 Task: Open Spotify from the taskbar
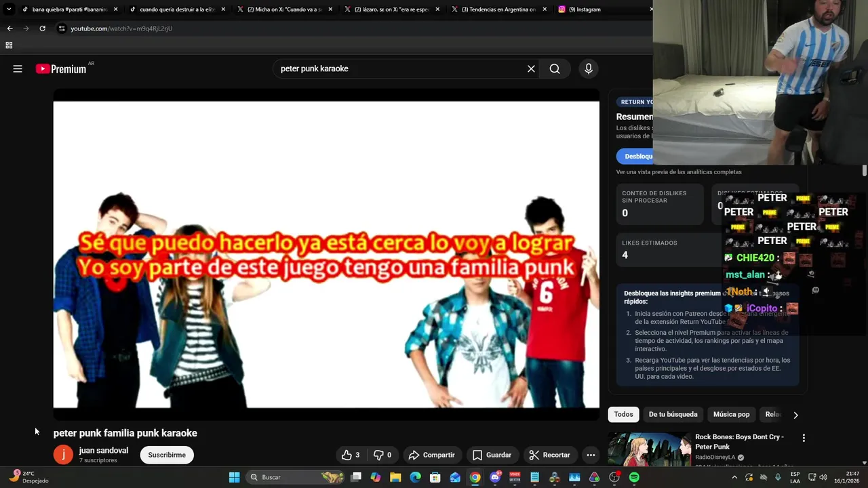pos(634,477)
